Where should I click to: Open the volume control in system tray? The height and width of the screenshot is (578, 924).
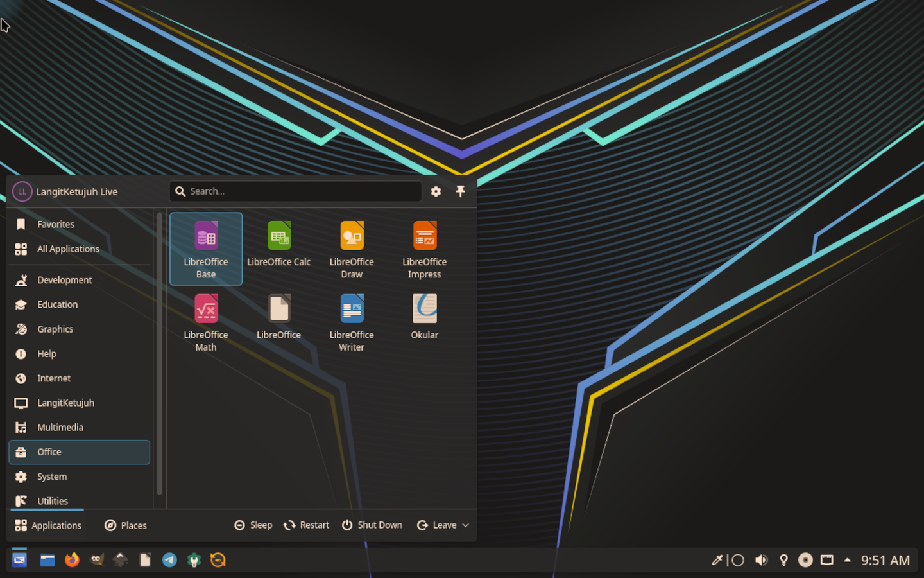(761, 560)
